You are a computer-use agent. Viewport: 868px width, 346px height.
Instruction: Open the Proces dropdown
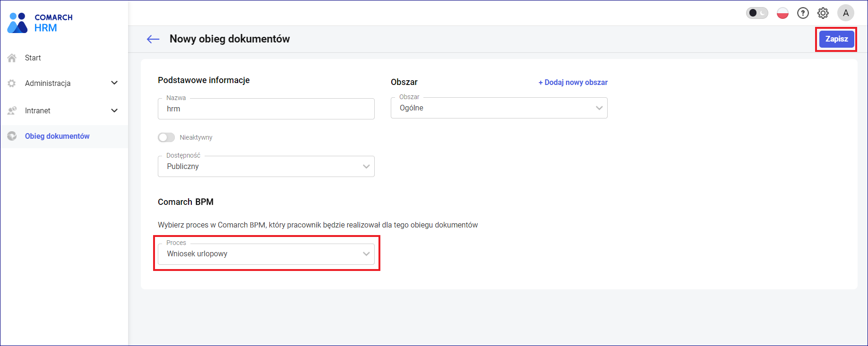(x=266, y=254)
